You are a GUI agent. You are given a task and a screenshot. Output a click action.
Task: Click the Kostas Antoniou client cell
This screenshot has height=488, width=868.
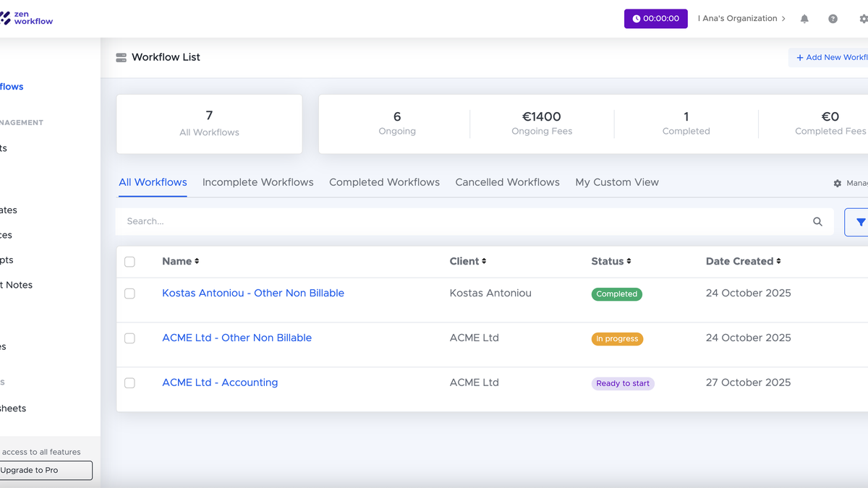[490, 293]
